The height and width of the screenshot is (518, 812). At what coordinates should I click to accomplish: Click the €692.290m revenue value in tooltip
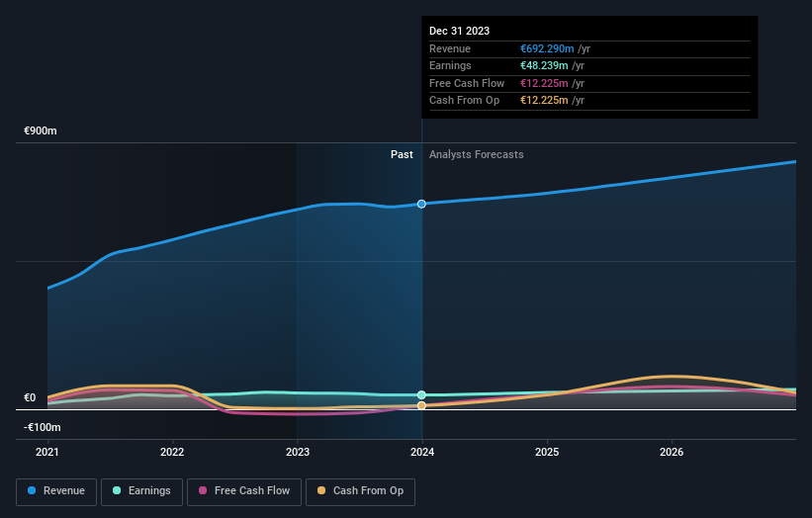[547, 48]
